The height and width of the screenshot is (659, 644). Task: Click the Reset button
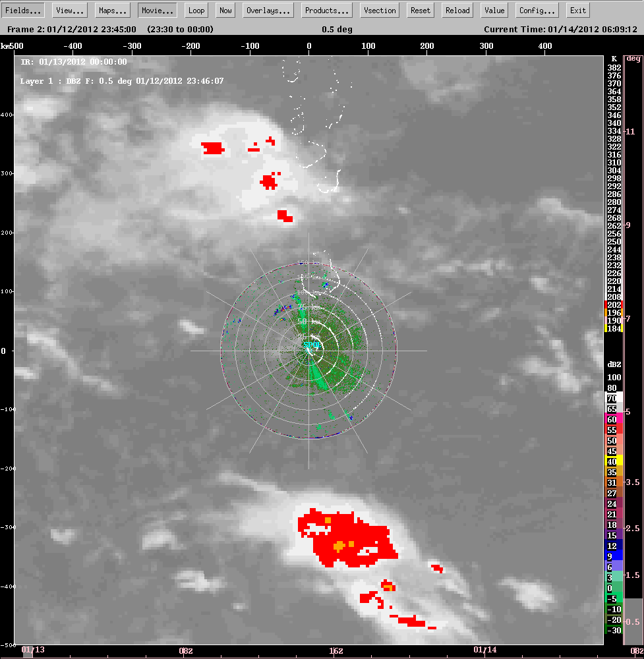click(421, 11)
